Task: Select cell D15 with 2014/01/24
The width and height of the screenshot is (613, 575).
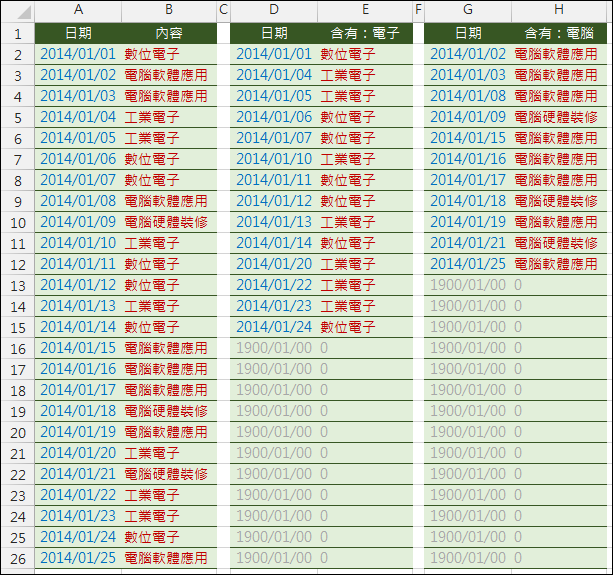Action: [x=274, y=327]
